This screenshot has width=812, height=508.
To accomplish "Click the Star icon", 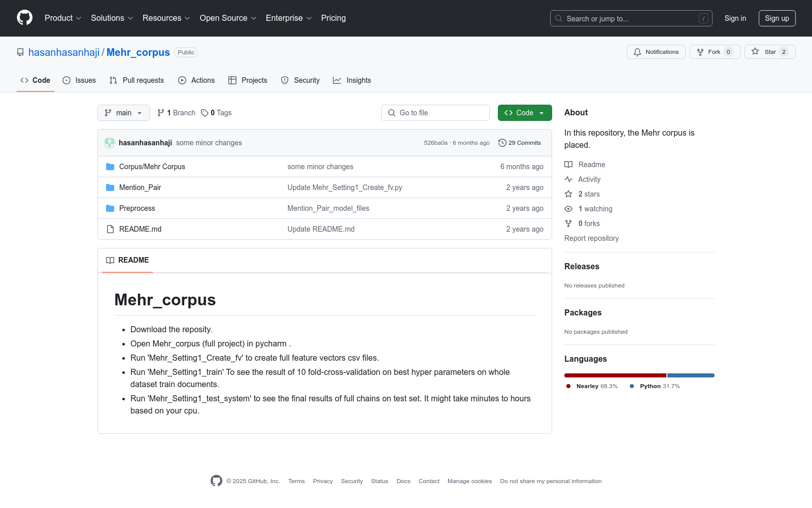I will click(755, 52).
